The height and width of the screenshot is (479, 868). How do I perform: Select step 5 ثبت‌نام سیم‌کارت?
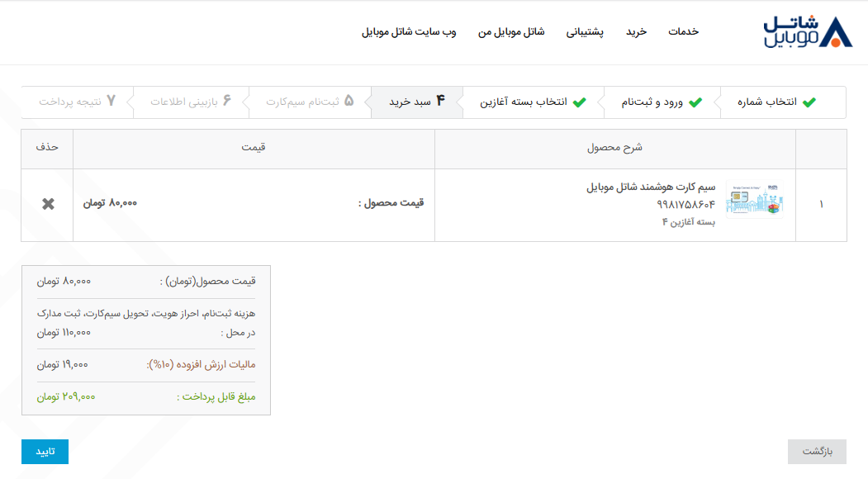point(309,102)
